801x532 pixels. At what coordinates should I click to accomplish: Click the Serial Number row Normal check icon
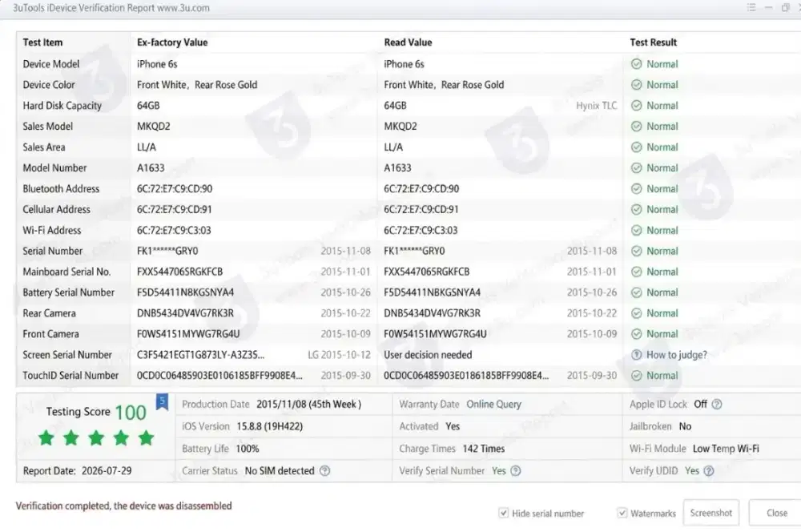pos(636,251)
